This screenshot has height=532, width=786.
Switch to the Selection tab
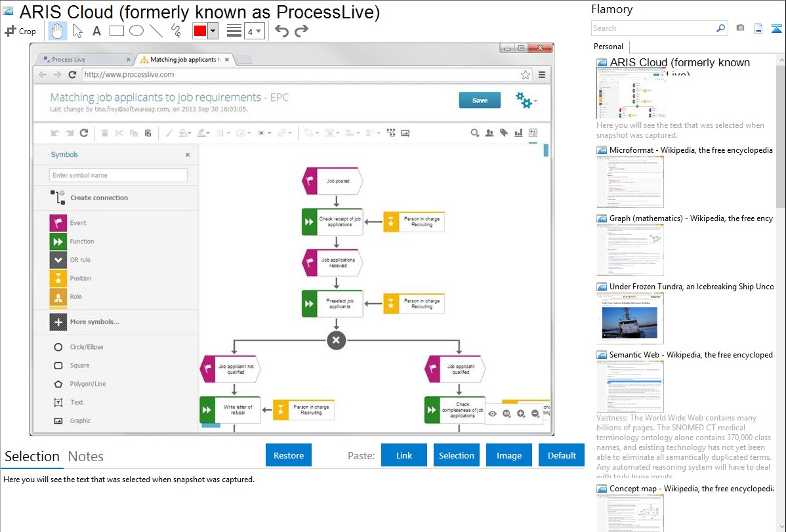point(32,457)
